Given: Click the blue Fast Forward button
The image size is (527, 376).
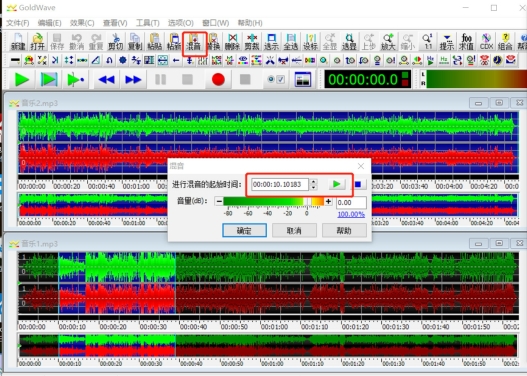Looking at the screenshot, I should click(x=133, y=80).
